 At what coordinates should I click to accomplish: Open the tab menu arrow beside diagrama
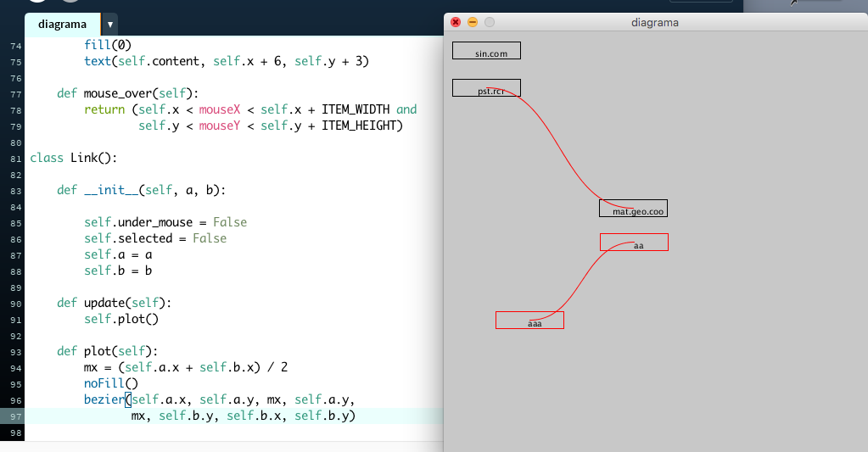[112, 25]
